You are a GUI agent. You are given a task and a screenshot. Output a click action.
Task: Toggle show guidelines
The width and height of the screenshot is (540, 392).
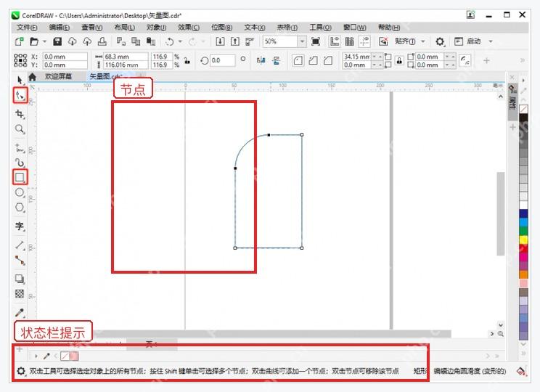tap(364, 41)
